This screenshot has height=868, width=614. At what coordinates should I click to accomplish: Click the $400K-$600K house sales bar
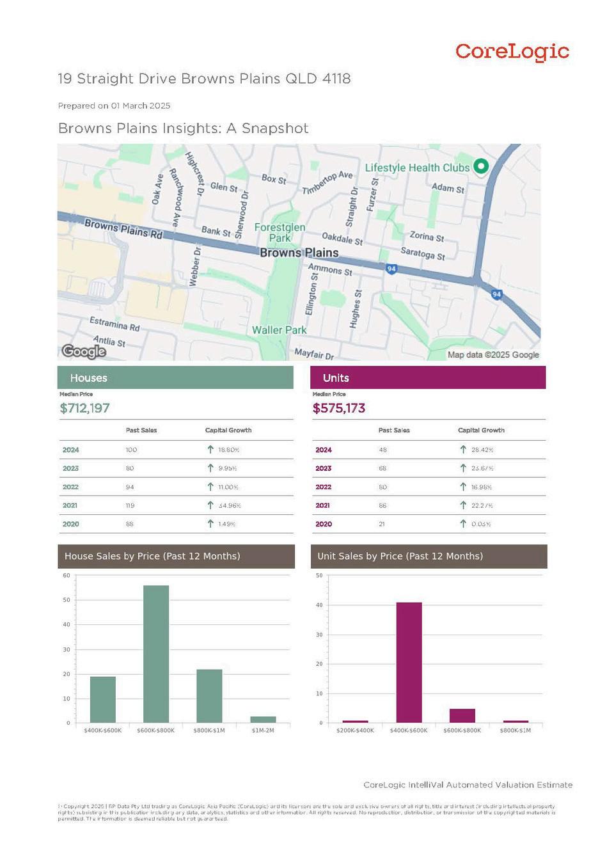point(102,700)
